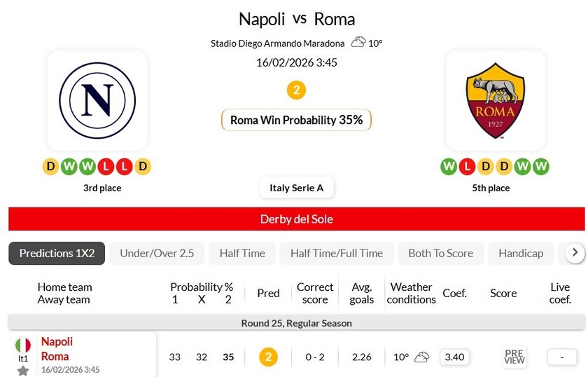Open the Napoli team link in the table
The width and height of the screenshot is (588, 377).
pos(57,341)
